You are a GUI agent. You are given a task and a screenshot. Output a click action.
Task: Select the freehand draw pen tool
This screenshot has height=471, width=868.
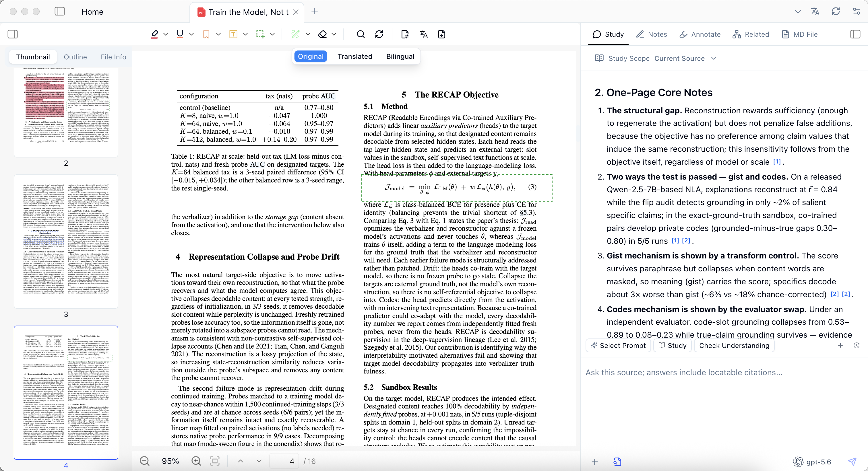pos(295,34)
